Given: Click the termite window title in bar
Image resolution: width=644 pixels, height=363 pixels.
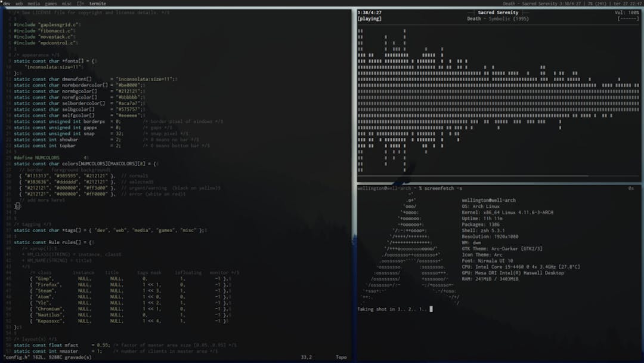Looking at the screenshot, I should pyautogui.click(x=97, y=4).
